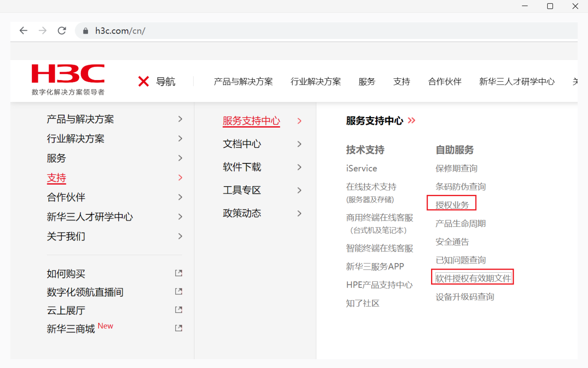This screenshot has width=588, height=368.
Task: Expand 服务支持中心 chevron in middle column
Action: [x=299, y=121]
